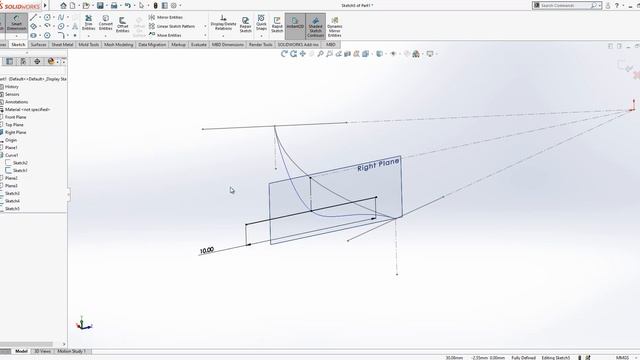Open the FeatureManager design tree tab

pos(9,61)
